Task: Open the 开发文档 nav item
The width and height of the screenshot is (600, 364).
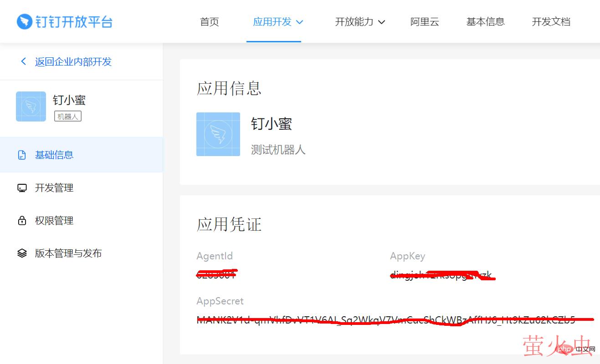Action: point(551,21)
